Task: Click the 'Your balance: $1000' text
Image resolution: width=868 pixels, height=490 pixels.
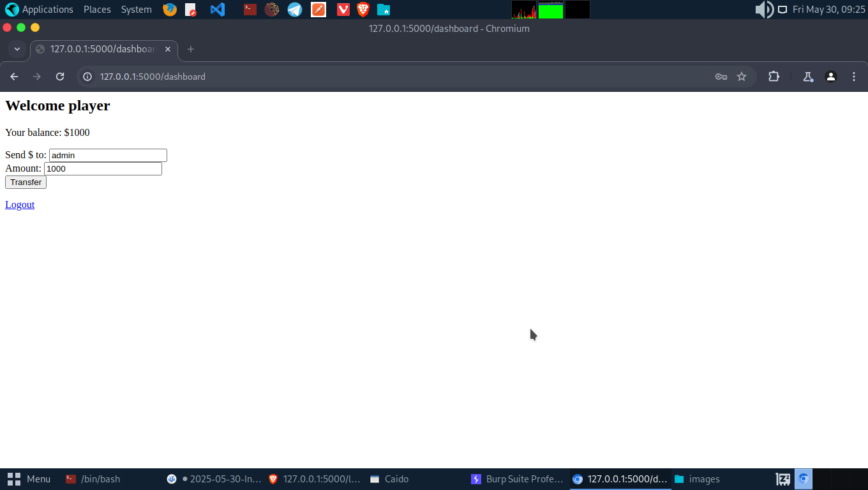Action: click(47, 133)
